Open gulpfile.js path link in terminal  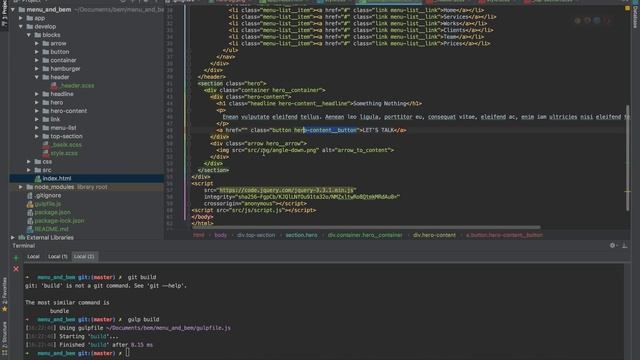tap(168, 328)
